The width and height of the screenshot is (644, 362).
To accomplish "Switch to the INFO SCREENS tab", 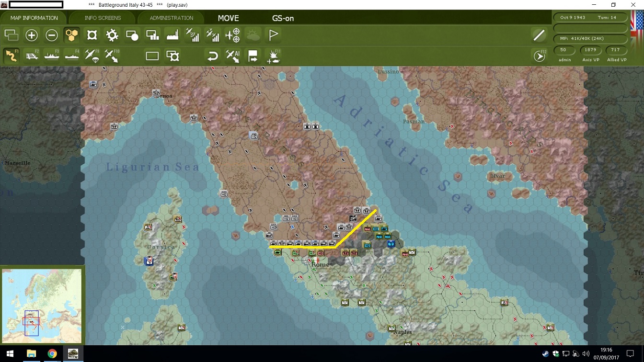I will [x=103, y=18].
